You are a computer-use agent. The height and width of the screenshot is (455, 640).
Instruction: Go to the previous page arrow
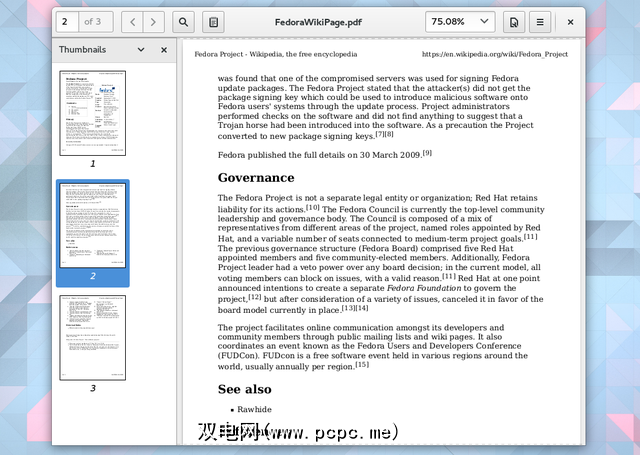coord(132,22)
